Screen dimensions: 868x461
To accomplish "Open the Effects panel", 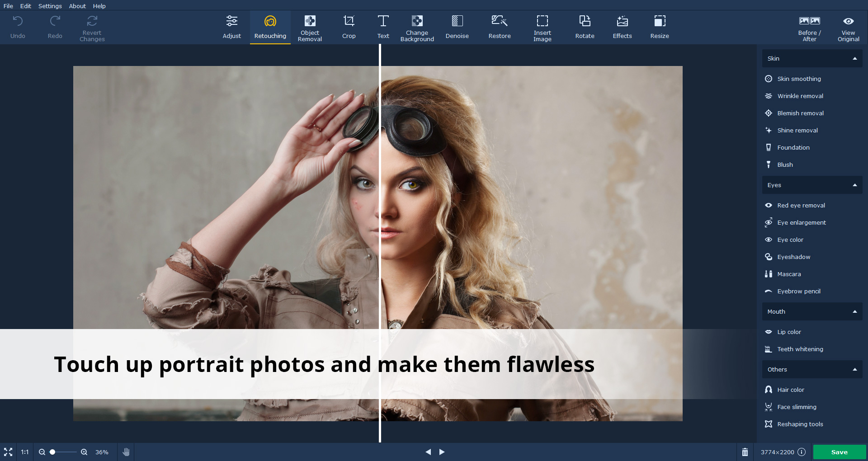I will pyautogui.click(x=622, y=28).
